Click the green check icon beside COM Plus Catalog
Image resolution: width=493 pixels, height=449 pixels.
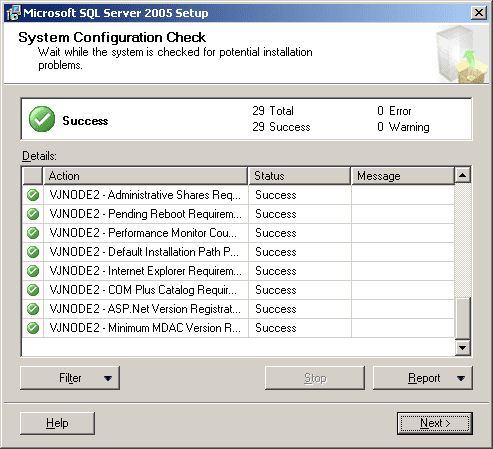pyautogui.click(x=33, y=290)
